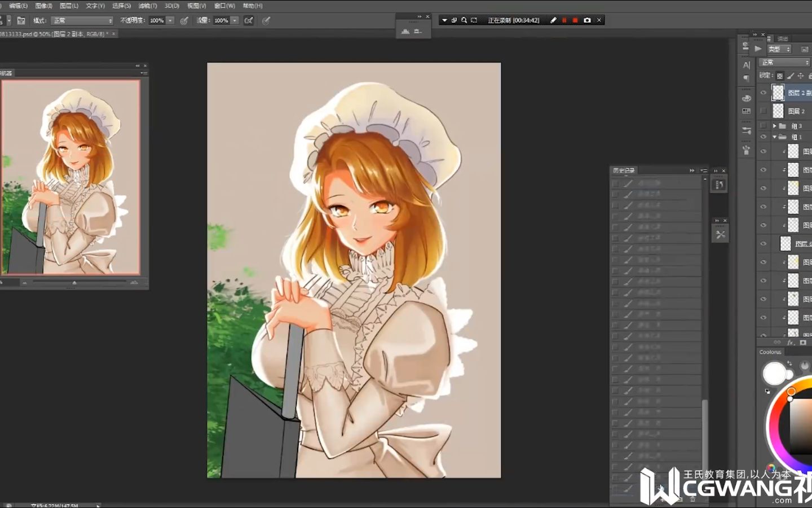This screenshot has height=508, width=812.
Task: Open the 视图(V) menu
Action: click(196, 6)
